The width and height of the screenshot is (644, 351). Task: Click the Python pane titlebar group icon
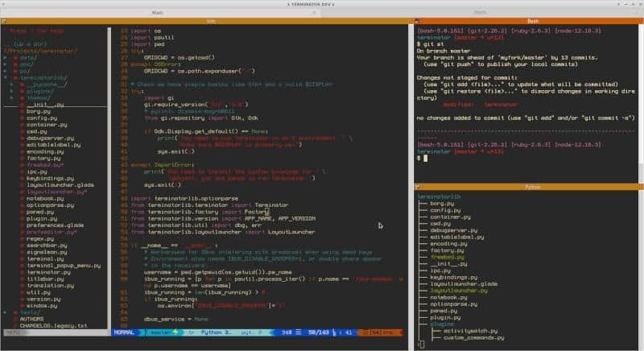click(x=418, y=186)
